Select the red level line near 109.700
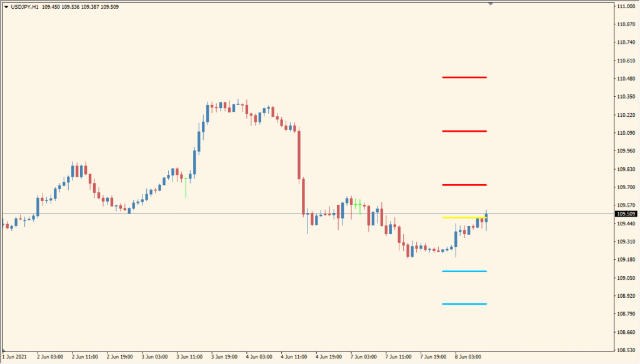This screenshot has height=364, width=640. [x=464, y=185]
